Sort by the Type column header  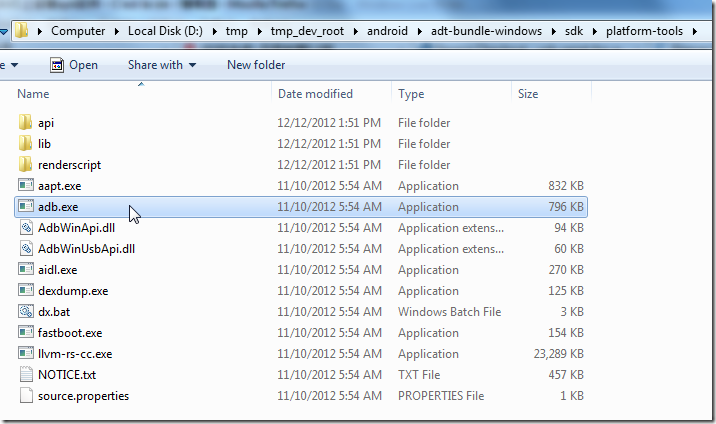pos(411,94)
